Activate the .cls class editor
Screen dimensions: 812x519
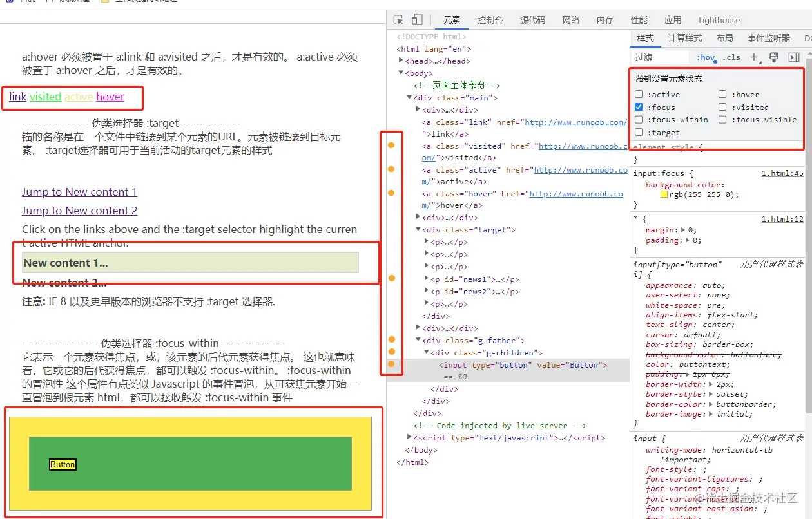coord(731,57)
